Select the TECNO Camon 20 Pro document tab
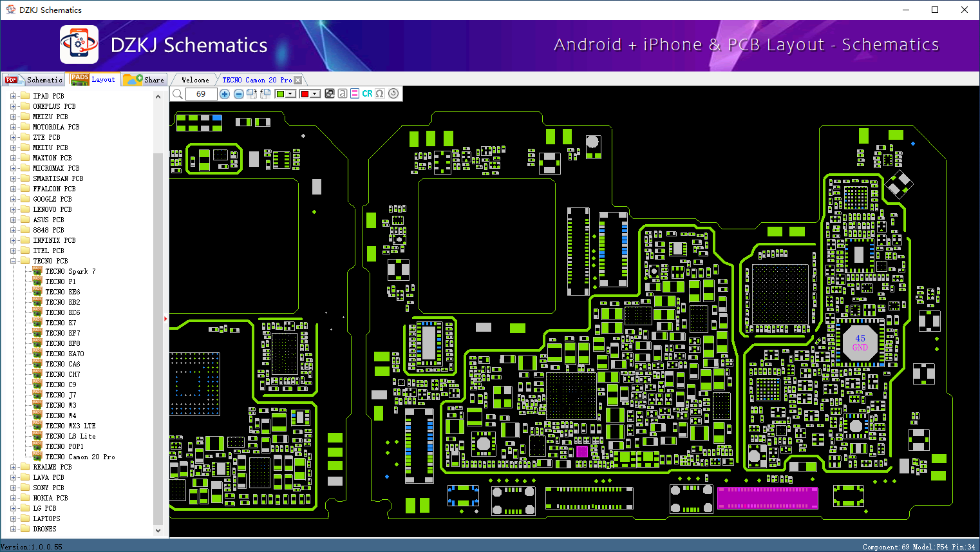The width and height of the screenshot is (980, 552). [257, 80]
